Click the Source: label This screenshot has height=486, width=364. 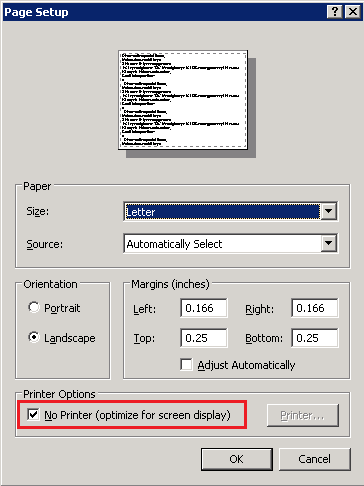pyautogui.click(x=45, y=244)
